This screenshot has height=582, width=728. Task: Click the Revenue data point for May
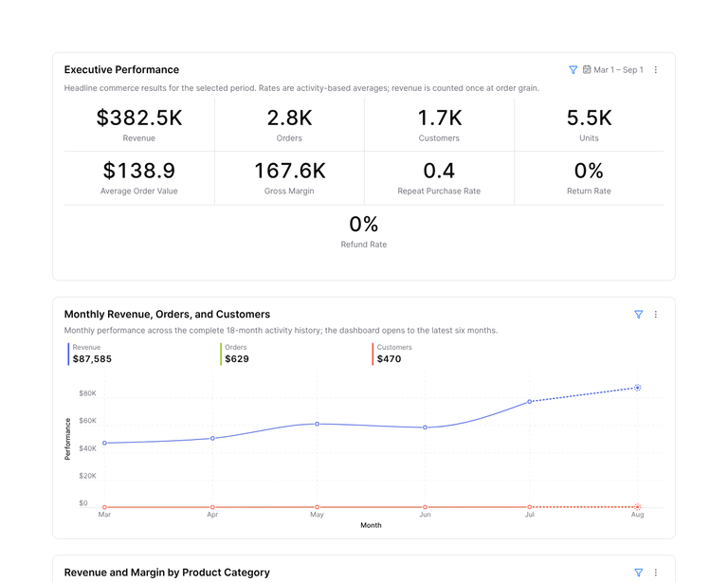click(318, 424)
